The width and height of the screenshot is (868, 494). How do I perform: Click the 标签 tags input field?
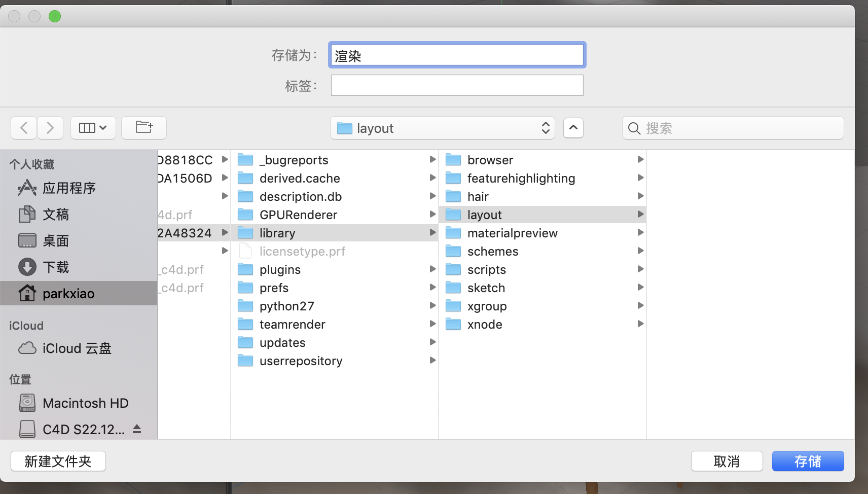coord(457,85)
